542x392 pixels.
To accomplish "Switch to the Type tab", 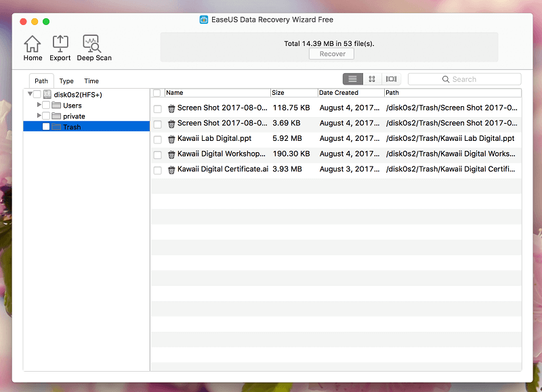I will tap(66, 81).
